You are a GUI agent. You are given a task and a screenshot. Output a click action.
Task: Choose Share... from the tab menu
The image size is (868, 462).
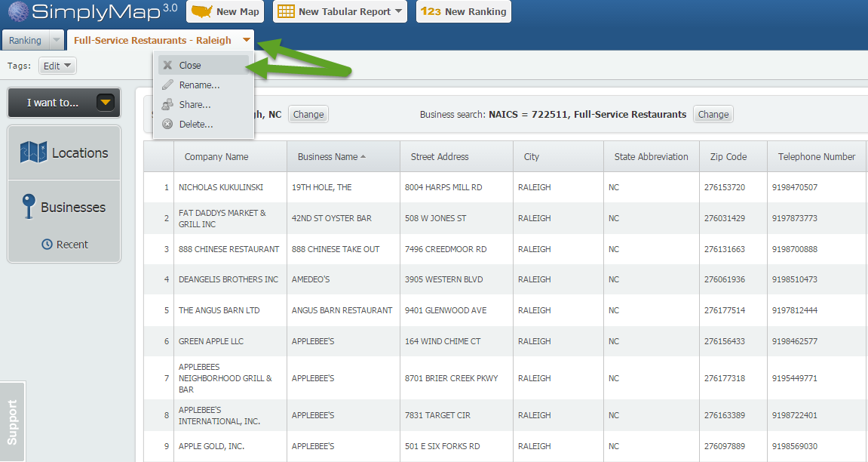tap(203, 104)
